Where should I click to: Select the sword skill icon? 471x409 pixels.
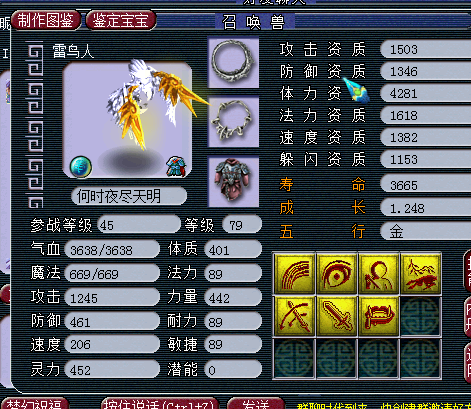[x=336, y=316]
